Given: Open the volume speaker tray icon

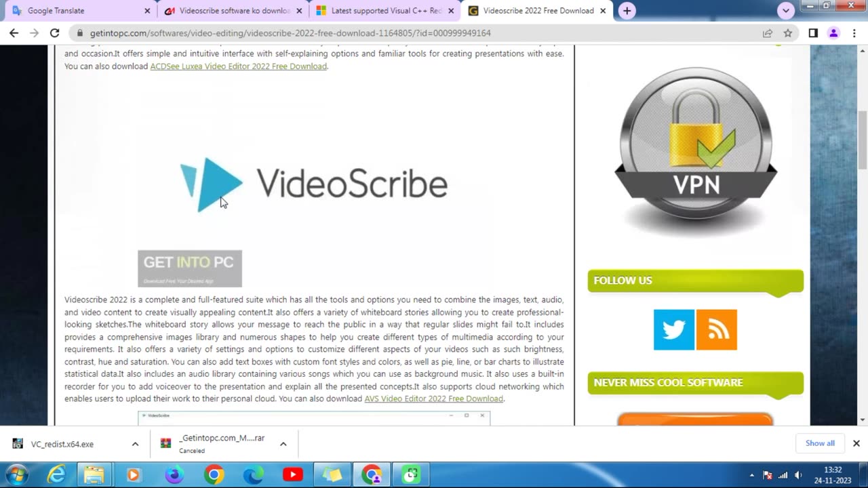Looking at the screenshot, I should click(x=798, y=475).
